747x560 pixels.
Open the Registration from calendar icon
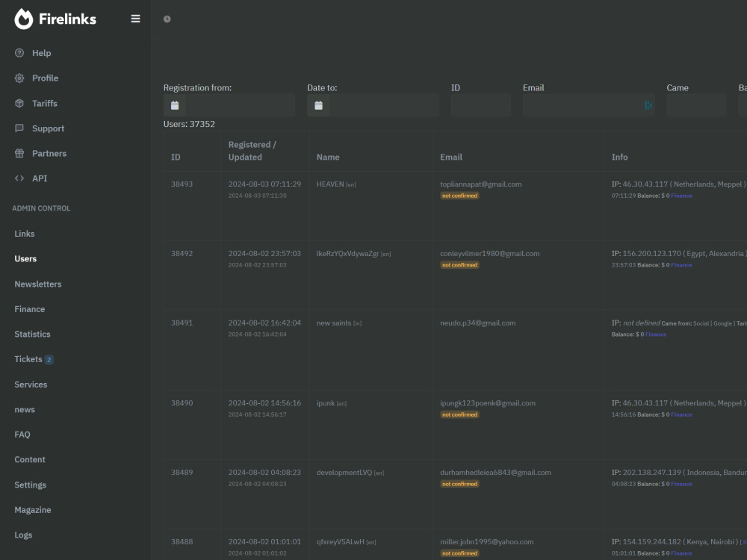(175, 105)
